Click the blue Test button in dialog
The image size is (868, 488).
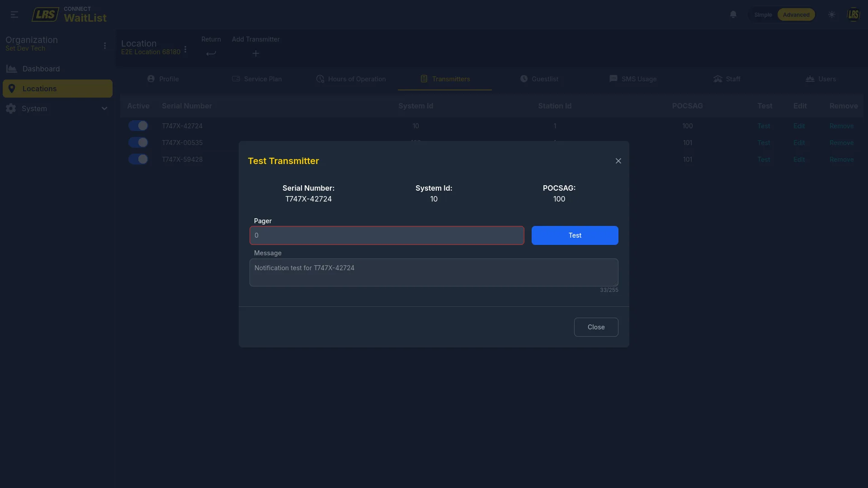575,235
